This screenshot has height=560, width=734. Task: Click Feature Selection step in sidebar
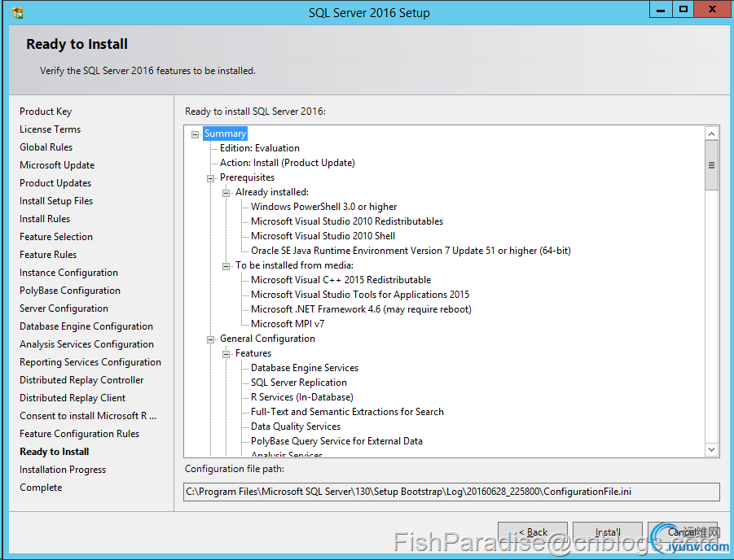(56, 237)
